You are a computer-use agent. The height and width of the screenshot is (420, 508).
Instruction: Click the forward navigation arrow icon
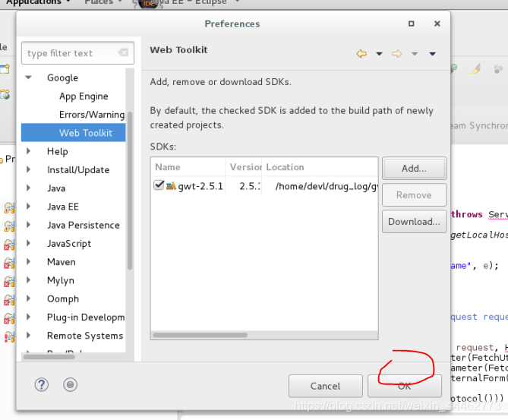[x=396, y=53]
